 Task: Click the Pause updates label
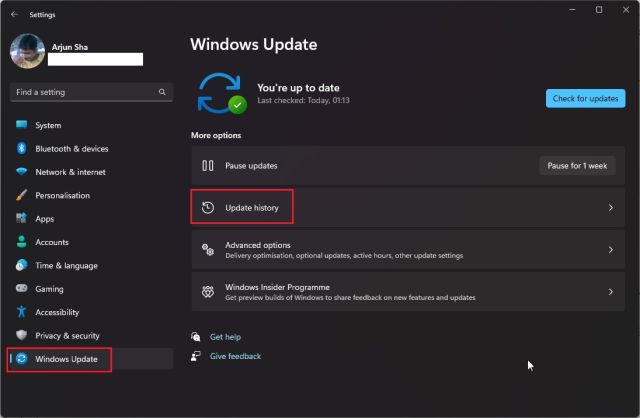pyautogui.click(x=251, y=166)
